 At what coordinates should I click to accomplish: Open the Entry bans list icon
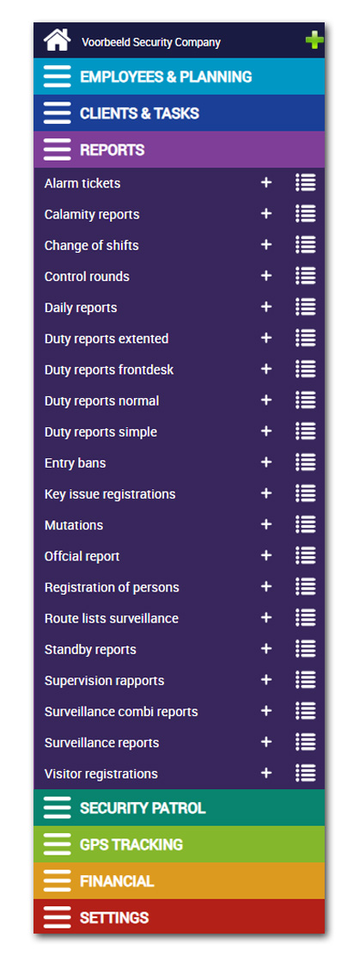pyautogui.click(x=306, y=462)
